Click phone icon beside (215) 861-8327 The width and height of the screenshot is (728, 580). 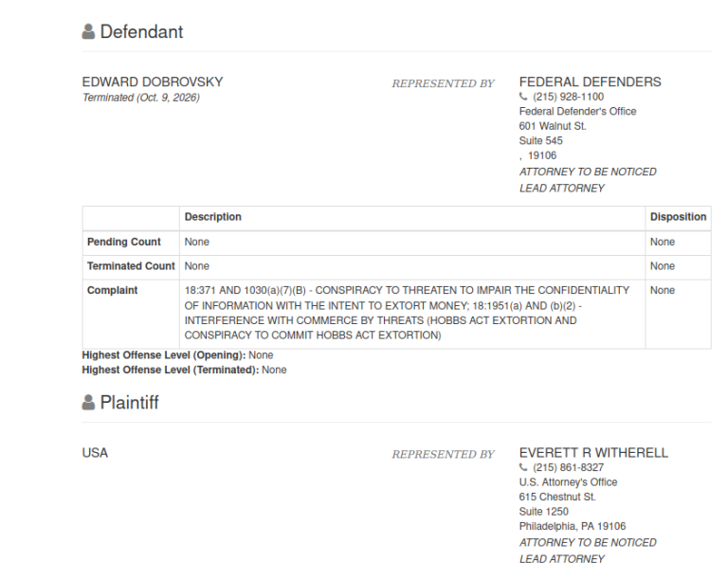click(x=523, y=467)
